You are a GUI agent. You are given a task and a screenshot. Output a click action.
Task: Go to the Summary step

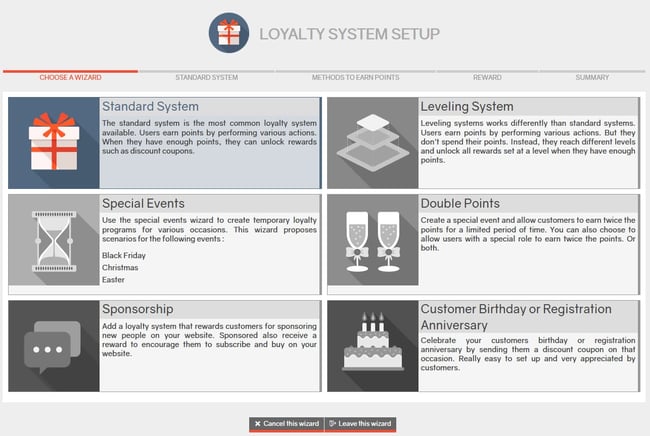pos(592,77)
